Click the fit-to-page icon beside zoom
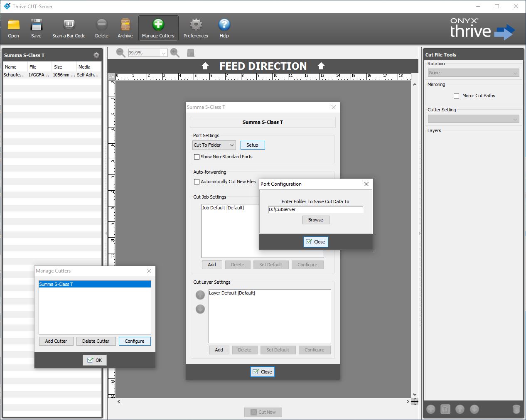526x420 pixels. coord(191,53)
